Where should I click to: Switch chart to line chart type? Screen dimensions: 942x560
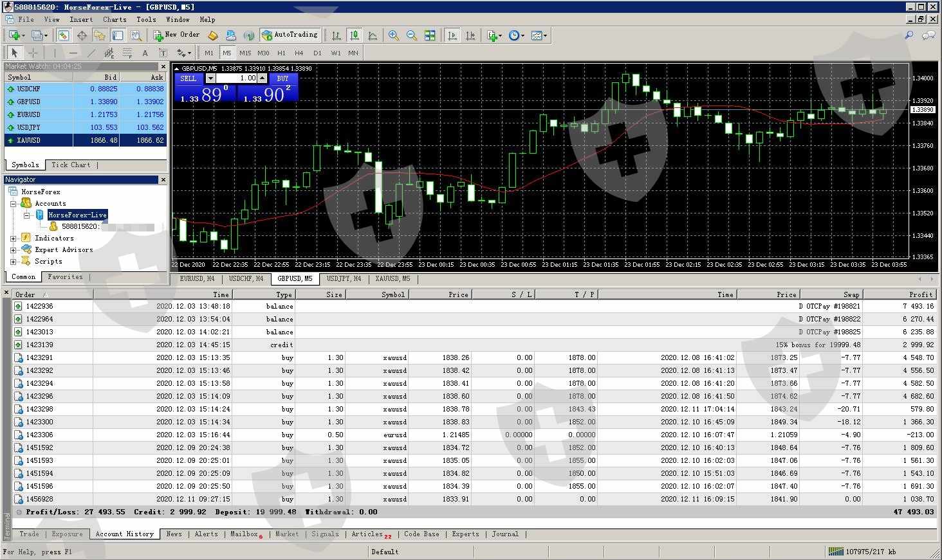[373, 35]
